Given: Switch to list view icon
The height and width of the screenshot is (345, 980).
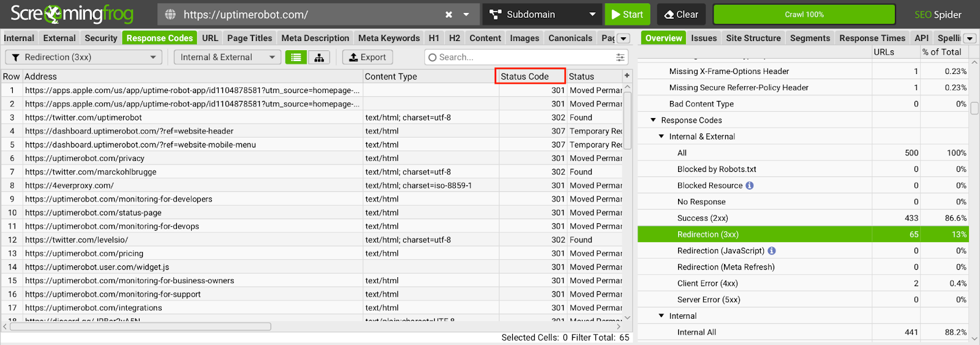Looking at the screenshot, I should coord(296,57).
